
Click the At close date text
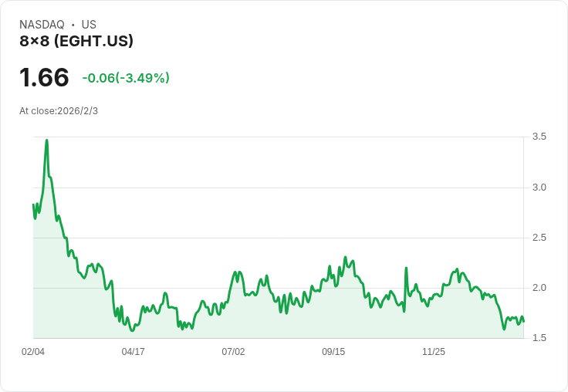coord(59,110)
